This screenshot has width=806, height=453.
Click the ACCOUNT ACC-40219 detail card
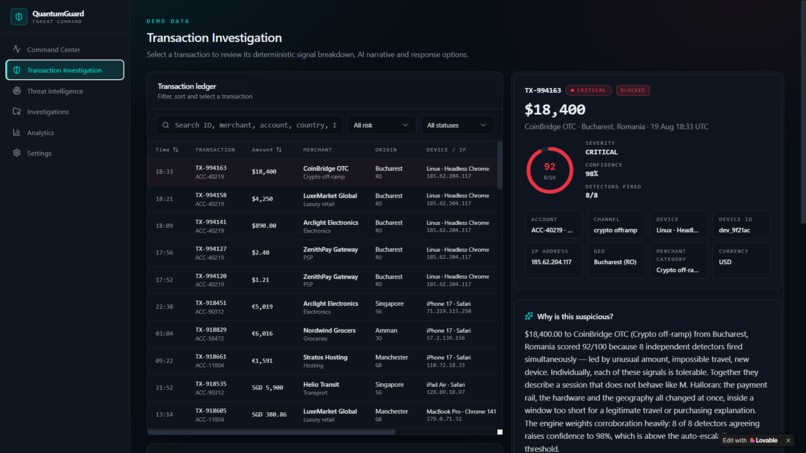click(x=554, y=225)
